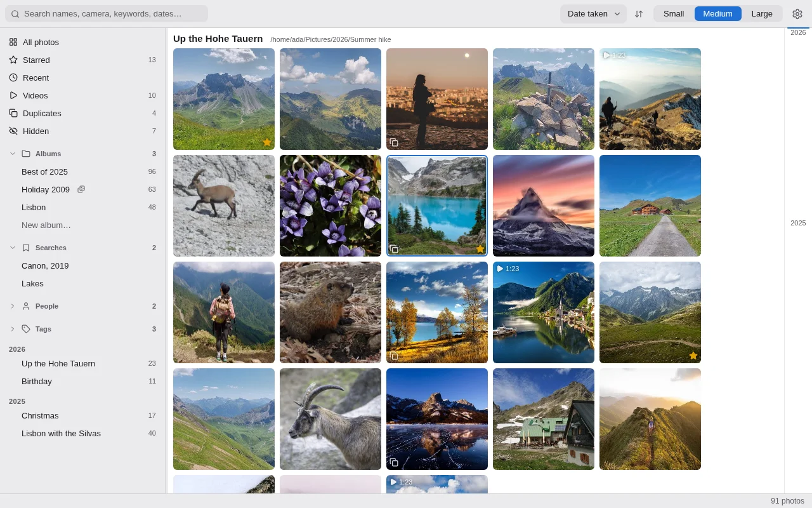Viewport: 812px width, 508px height.
Task: Click duplicate badge on the turquoise lake photo
Action: (x=394, y=249)
